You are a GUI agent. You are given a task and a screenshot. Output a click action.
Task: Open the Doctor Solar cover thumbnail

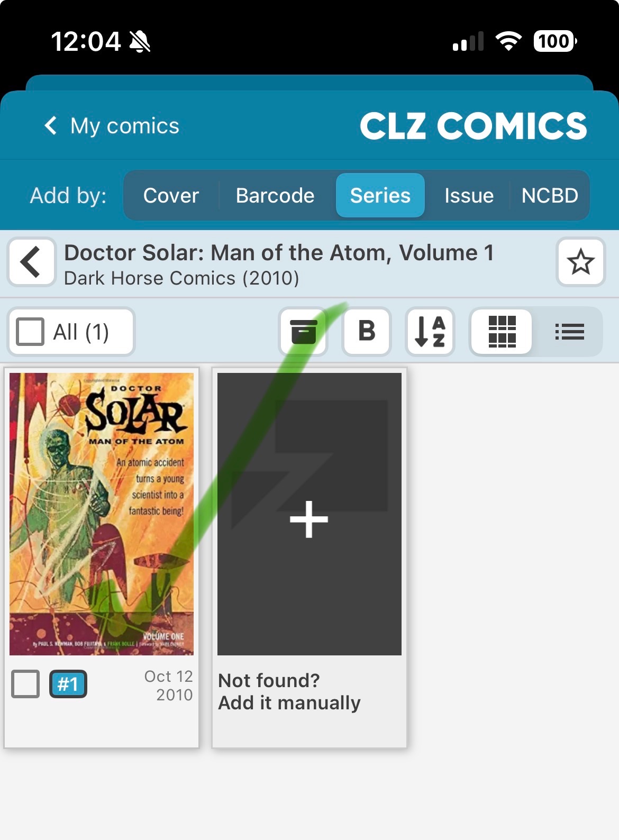tap(102, 514)
